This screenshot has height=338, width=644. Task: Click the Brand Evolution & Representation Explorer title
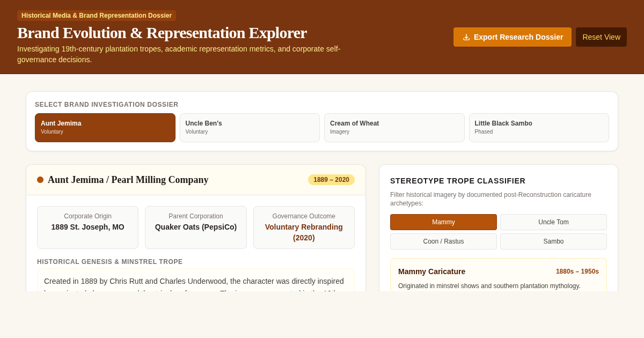tap(162, 33)
